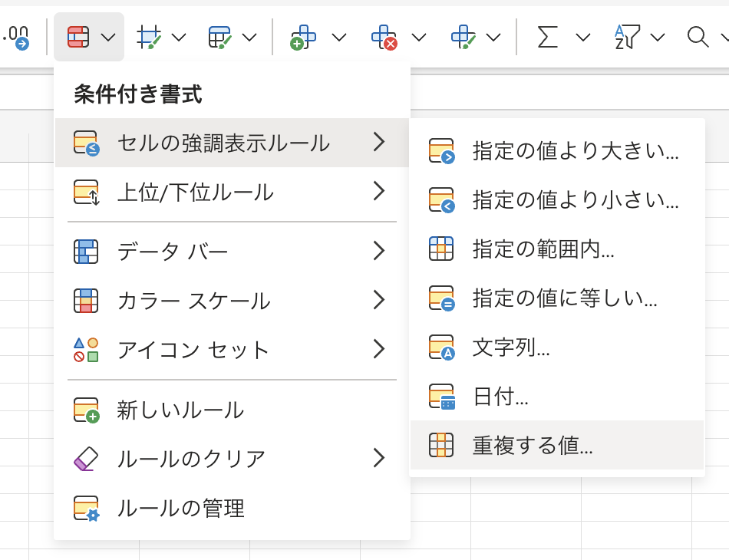Expand the 上位/下位ルール submenu

click(232, 192)
